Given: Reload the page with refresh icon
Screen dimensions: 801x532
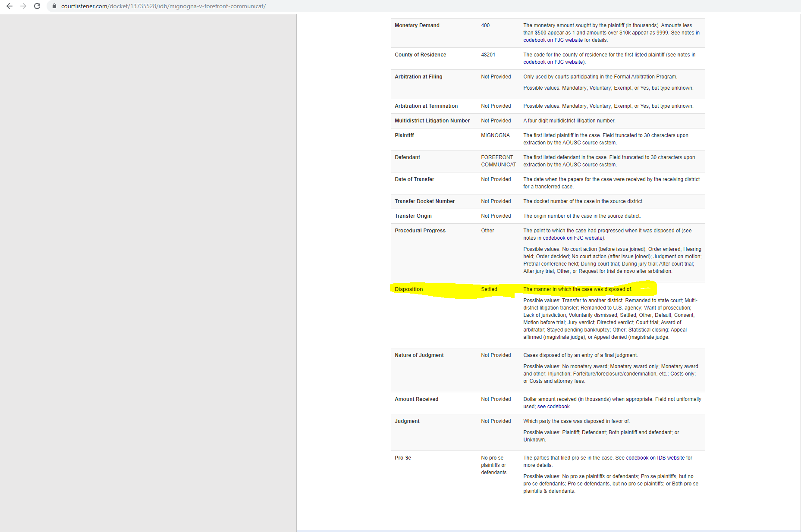Looking at the screenshot, I should tap(37, 6).
